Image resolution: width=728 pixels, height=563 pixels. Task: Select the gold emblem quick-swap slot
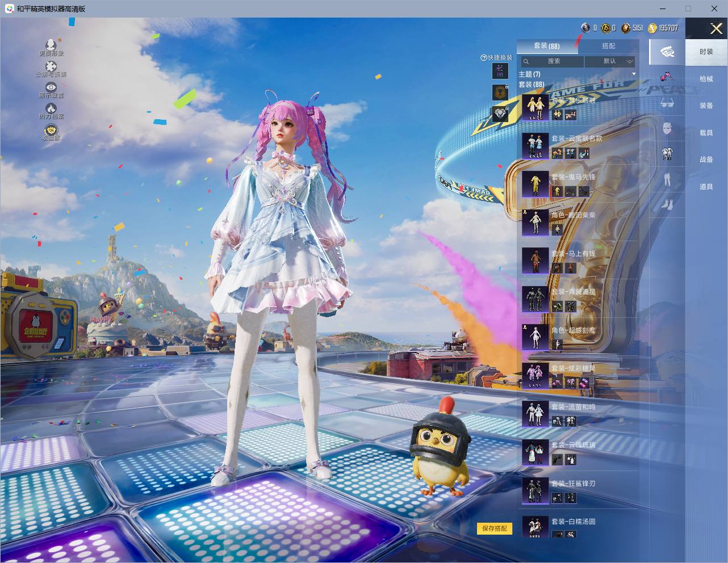(500, 92)
